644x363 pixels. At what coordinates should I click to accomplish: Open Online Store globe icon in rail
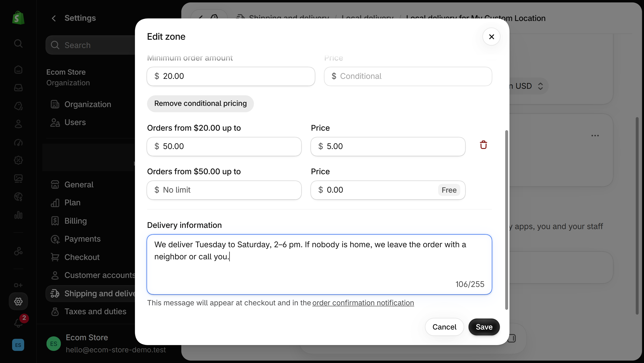[18, 197]
